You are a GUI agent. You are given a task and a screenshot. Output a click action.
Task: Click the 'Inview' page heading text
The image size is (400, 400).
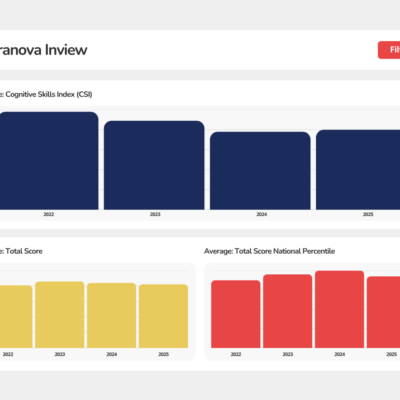click(x=66, y=50)
